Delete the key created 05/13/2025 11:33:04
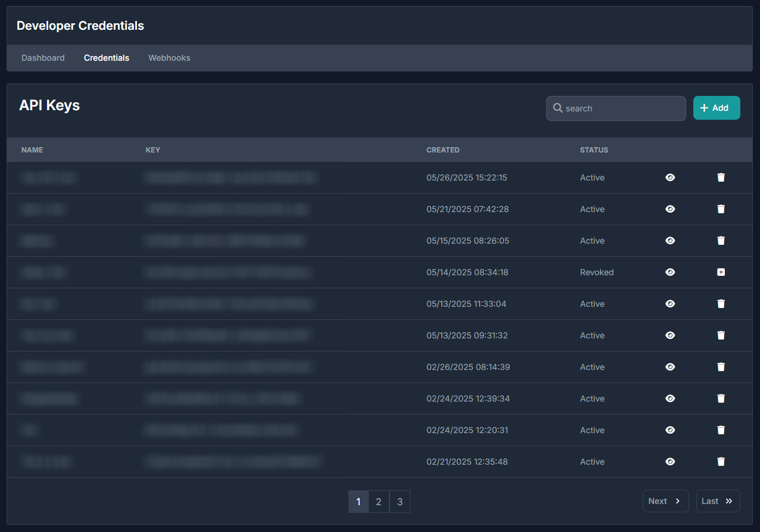 click(721, 304)
